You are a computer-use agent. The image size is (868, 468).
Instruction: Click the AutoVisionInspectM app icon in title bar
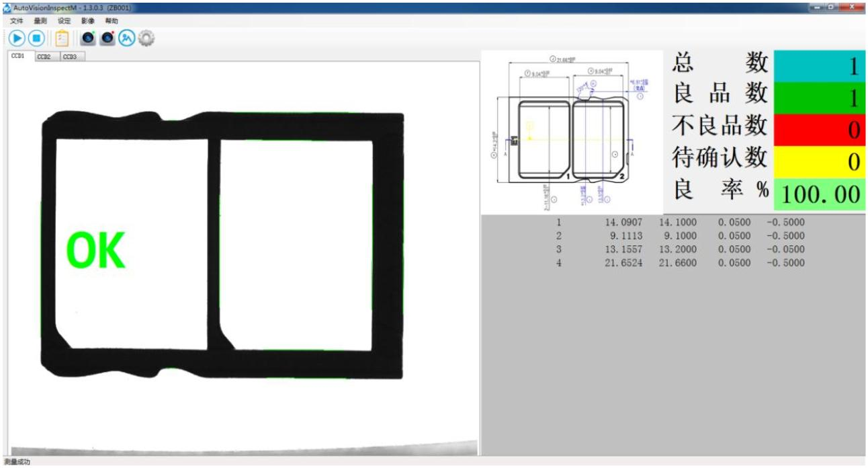point(7,7)
